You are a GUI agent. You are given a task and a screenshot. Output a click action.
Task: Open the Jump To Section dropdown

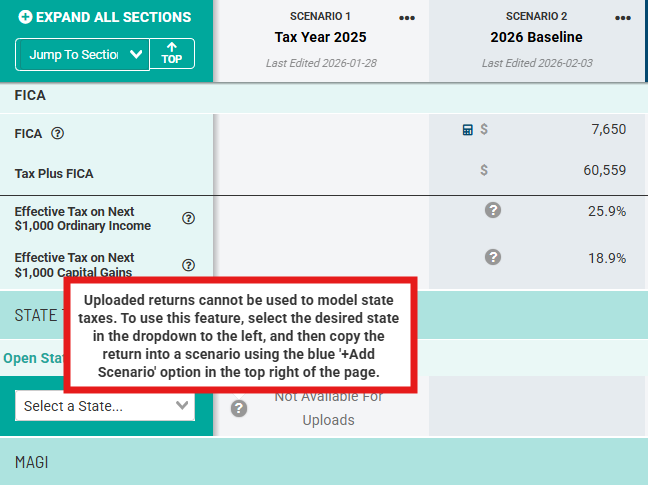tap(82, 54)
